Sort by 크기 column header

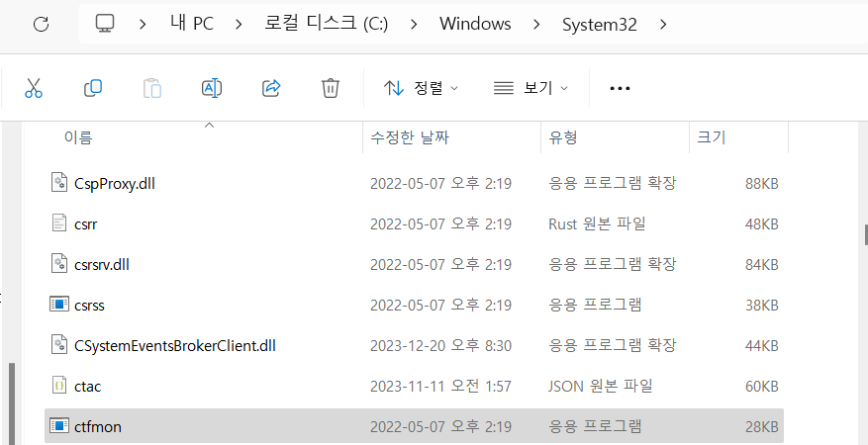711,137
